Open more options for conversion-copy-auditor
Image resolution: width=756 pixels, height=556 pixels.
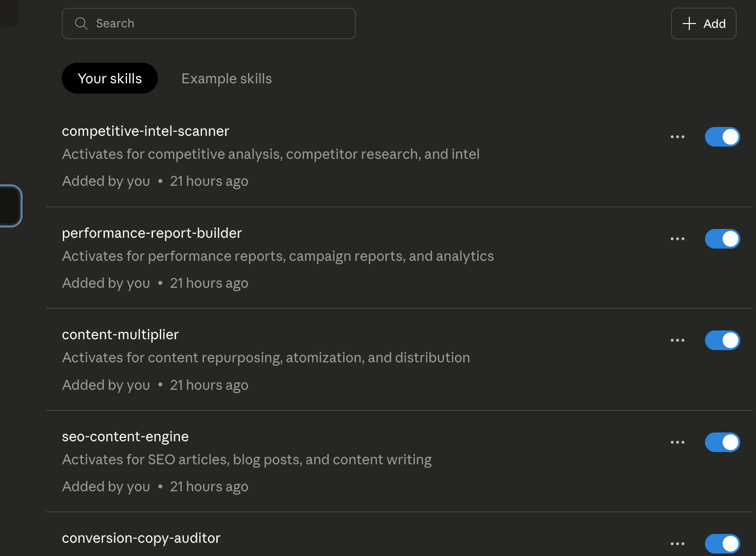click(678, 544)
